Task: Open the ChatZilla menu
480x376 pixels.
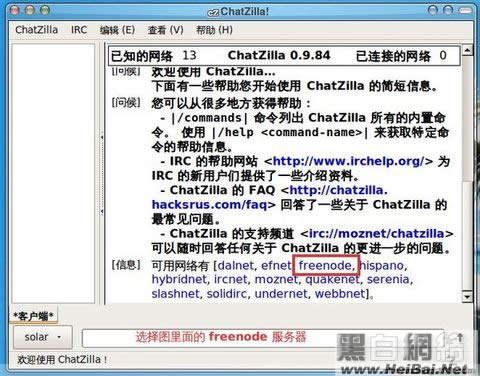Action: [36, 30]
